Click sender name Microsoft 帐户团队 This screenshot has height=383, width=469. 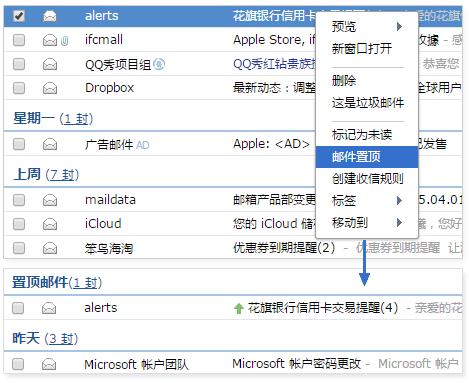click(136, 364)
